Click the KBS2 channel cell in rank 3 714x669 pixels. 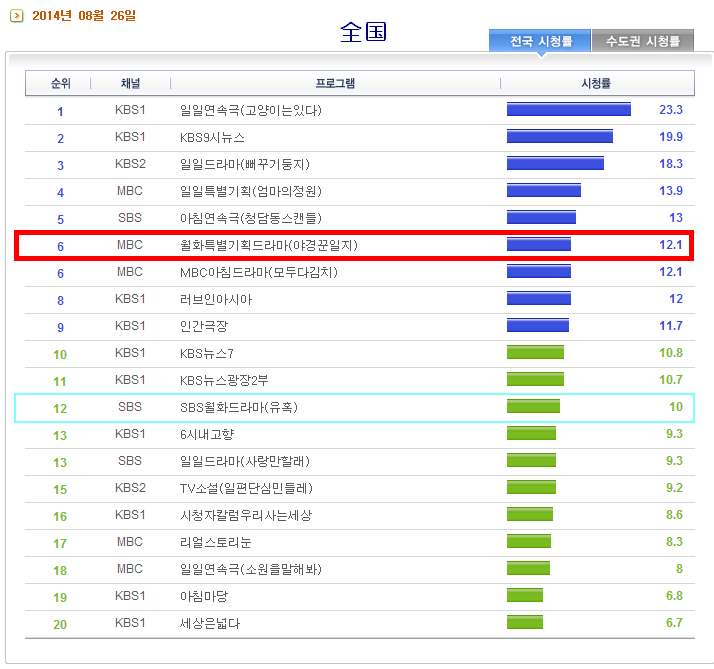click(x=130, y=163)
